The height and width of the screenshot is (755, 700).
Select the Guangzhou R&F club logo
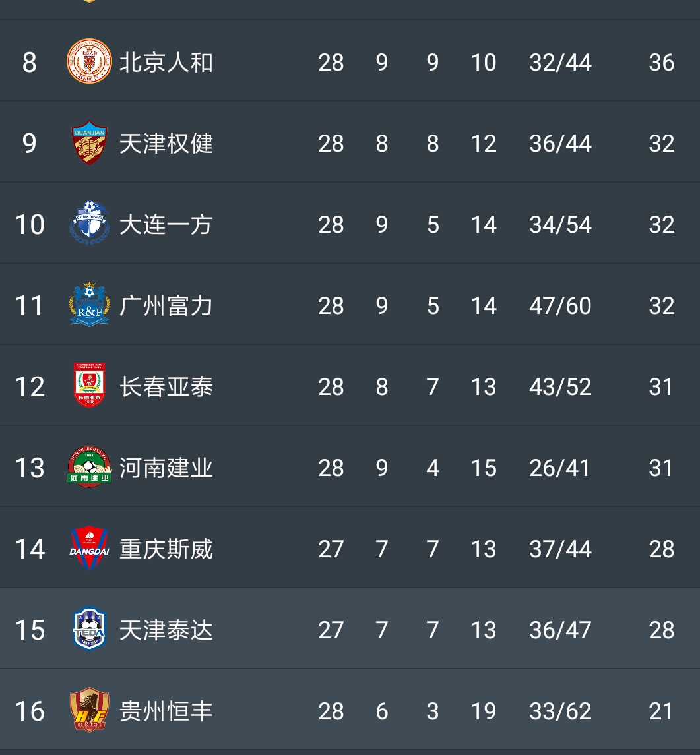[x=89, y=305]
